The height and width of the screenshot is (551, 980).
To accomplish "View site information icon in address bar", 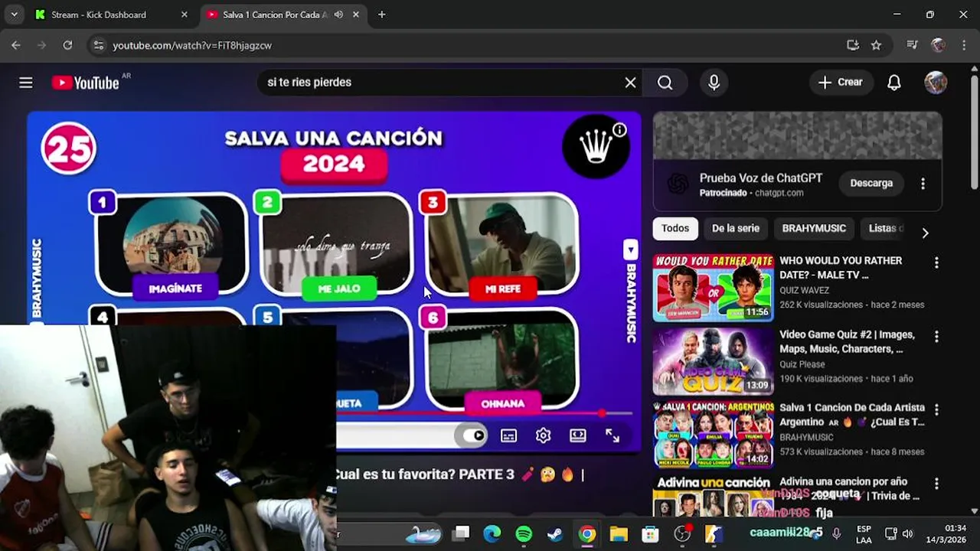I will [x=98, y=45].
